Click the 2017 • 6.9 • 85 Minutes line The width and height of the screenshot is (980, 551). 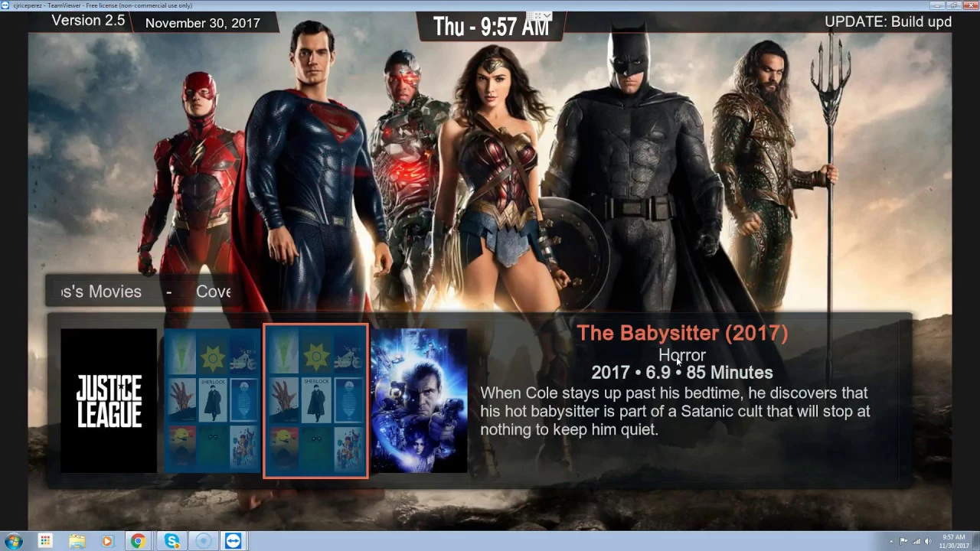click(682, 373)
